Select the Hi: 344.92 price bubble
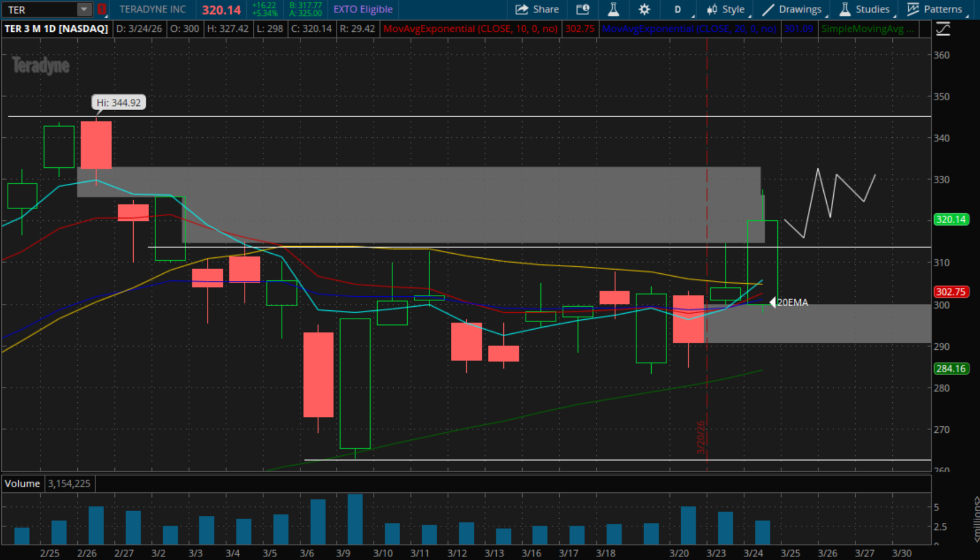This screenshot has width=980, height=560. pos(118,102)
